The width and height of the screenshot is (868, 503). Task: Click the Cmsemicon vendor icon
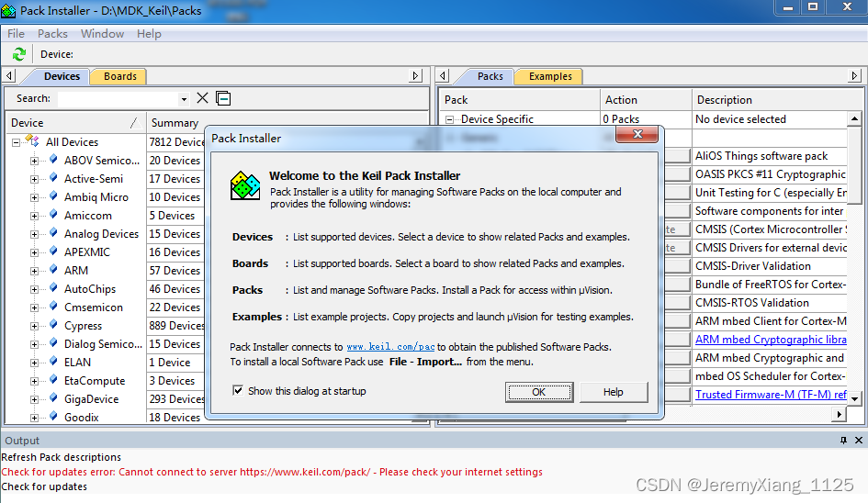(x=53, y=307)
